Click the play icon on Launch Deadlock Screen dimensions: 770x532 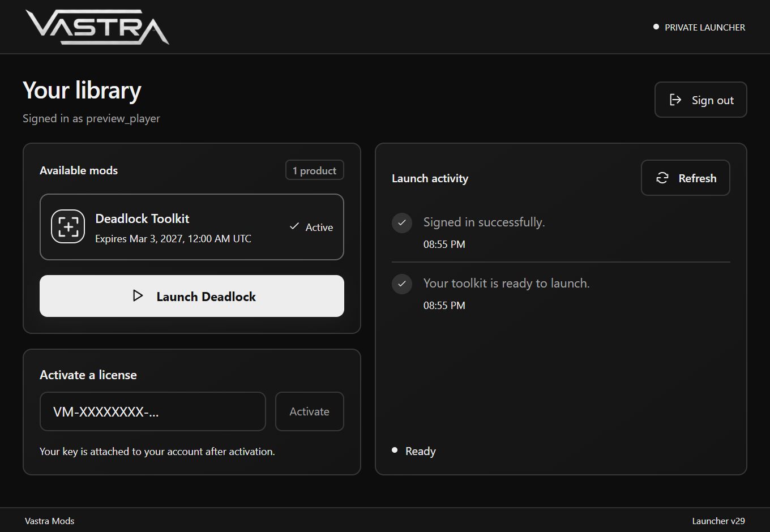[x=138, y=296]
